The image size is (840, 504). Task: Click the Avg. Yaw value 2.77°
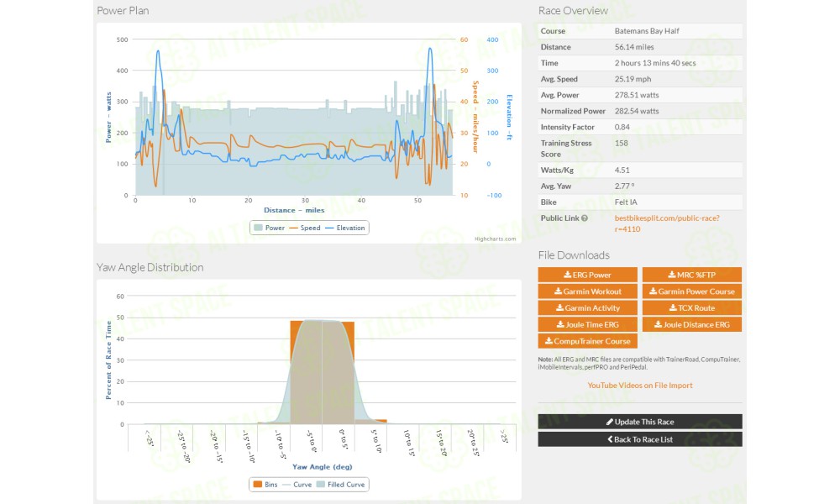pos(624,186)
